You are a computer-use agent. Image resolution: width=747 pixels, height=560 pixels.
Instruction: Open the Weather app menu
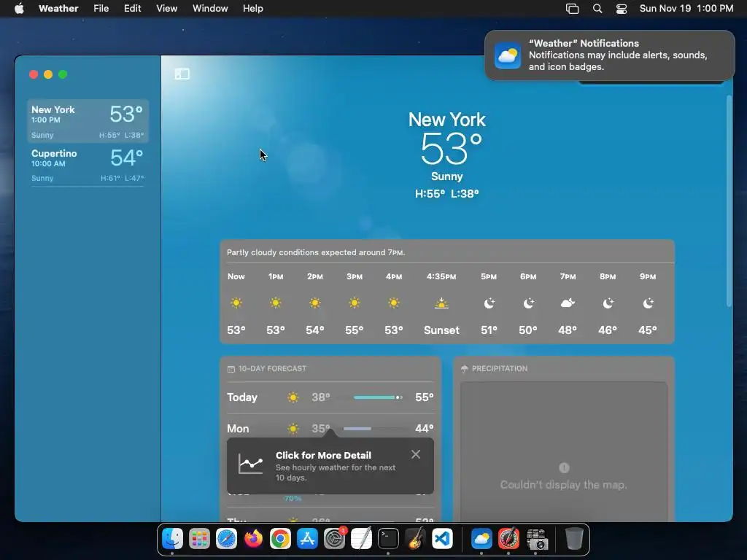point(58,9)
